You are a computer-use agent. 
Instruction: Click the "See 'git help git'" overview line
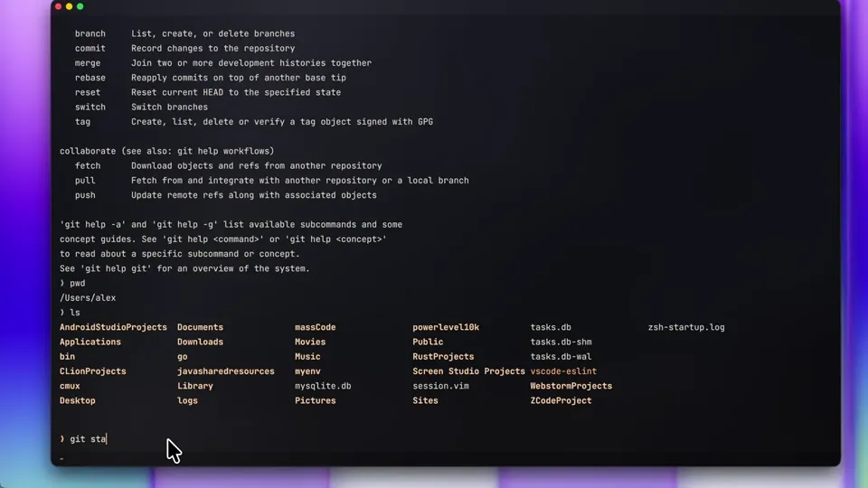coord(184,268)
